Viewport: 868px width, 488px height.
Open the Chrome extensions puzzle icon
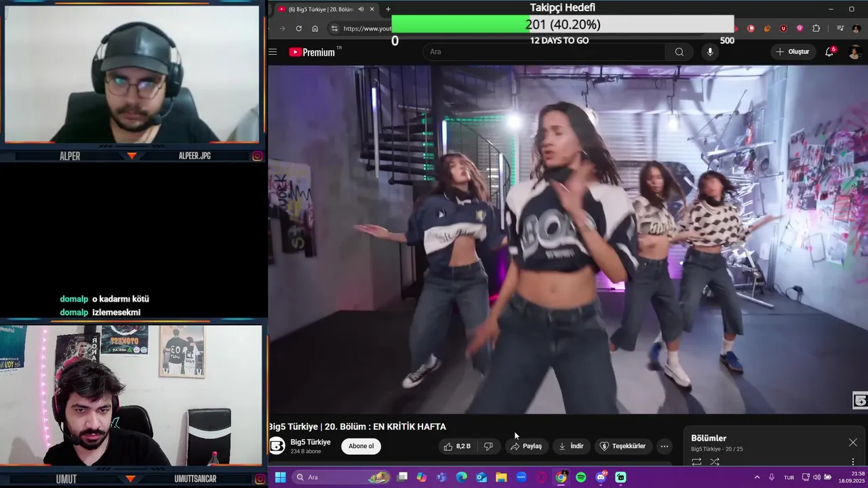point(816,28)
